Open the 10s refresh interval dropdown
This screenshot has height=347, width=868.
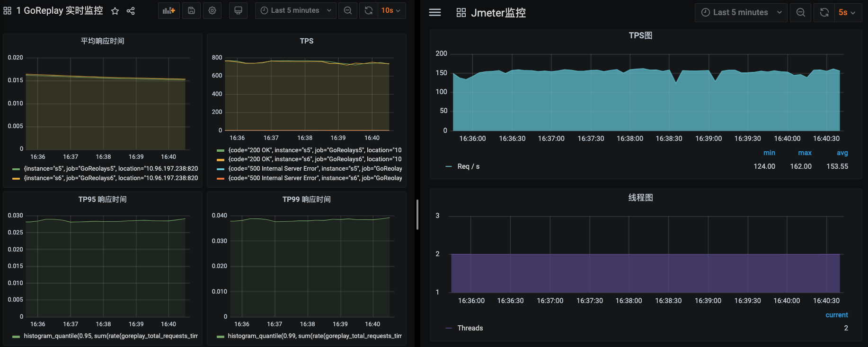pos(391,10)
